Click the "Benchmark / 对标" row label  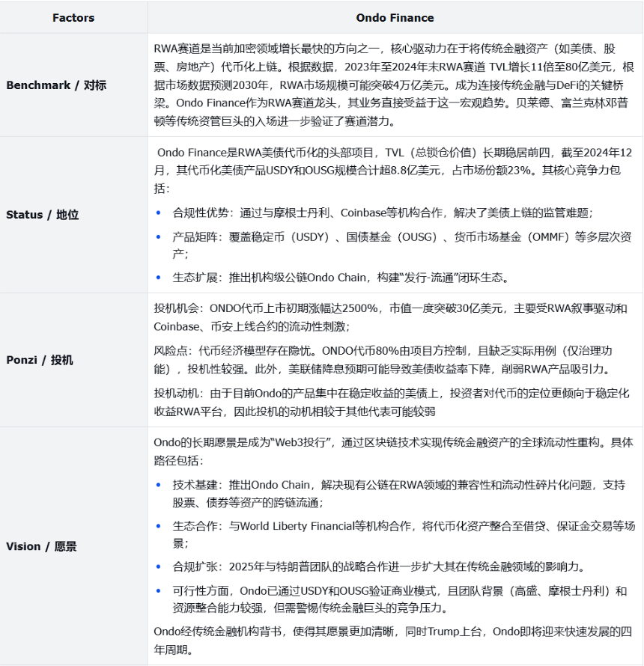56,85
